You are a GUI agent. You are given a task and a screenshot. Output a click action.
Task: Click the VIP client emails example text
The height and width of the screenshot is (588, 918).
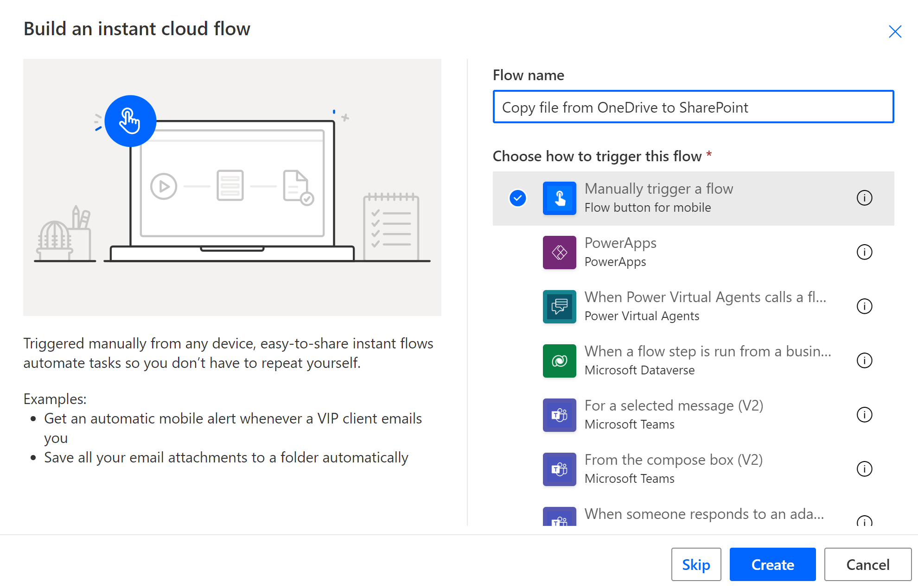coord(233,428)
